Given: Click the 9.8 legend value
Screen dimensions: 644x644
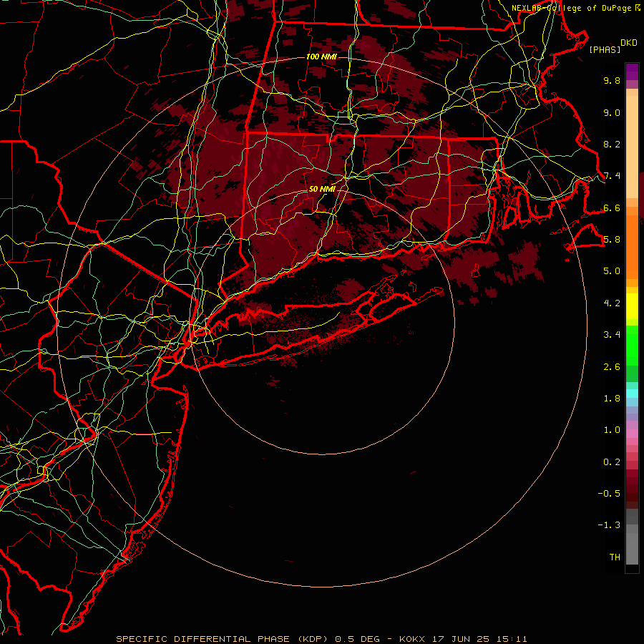Looking at the screenshot, I should point(612,80).
